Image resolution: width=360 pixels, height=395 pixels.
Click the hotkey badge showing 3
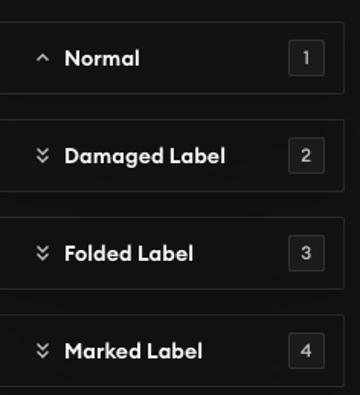pyautogui.click(x=306, y=253)
